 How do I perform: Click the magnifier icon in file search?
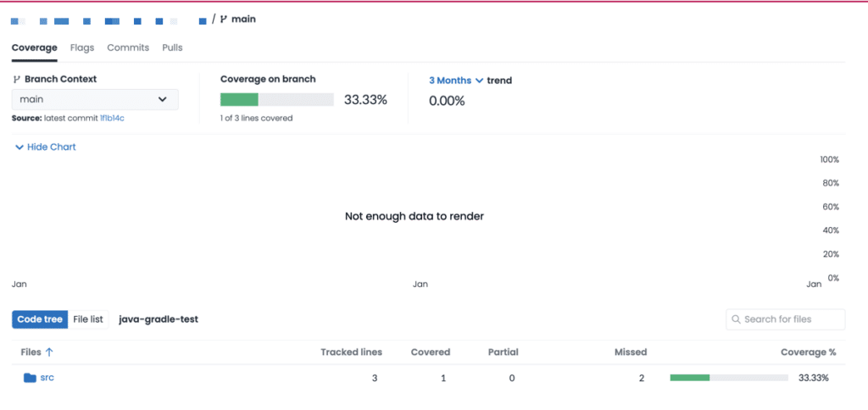(x=735, y=319)
